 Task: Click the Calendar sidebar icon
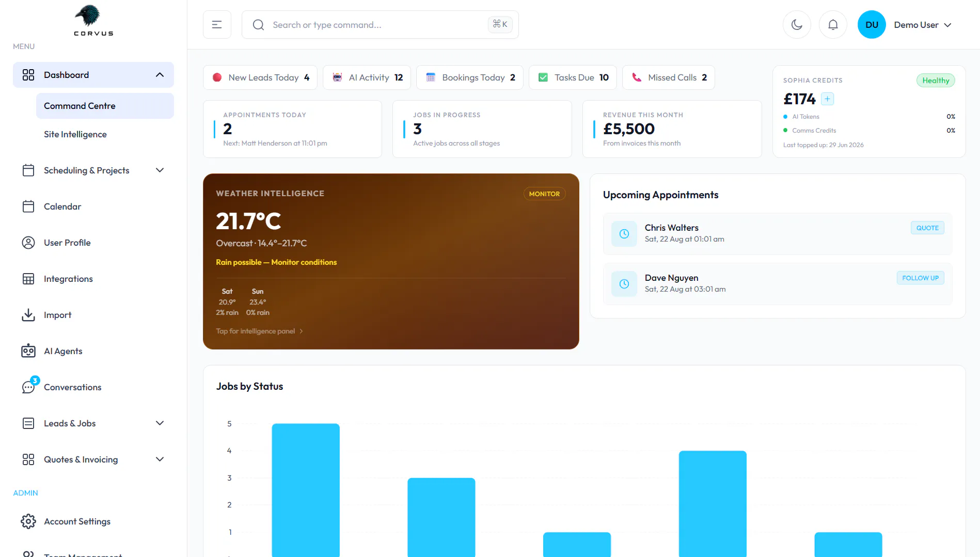pyautogui.click(x=28, y=206)
